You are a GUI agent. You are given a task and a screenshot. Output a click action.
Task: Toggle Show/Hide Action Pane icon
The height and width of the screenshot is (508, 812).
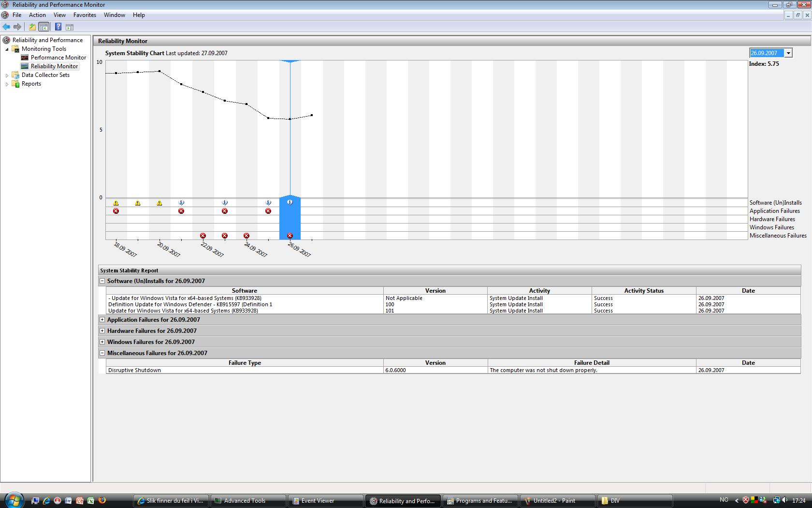tap(70, 27)
